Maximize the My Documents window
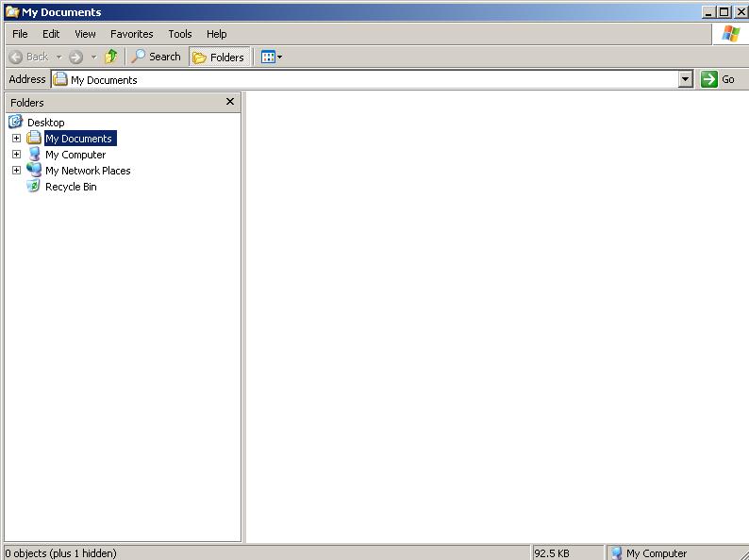Screen dimensions: 749x560 point(724,12)
